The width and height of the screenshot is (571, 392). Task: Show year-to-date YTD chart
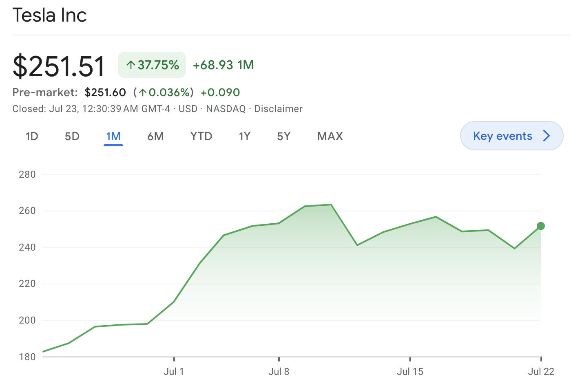(x=201, y=137)
